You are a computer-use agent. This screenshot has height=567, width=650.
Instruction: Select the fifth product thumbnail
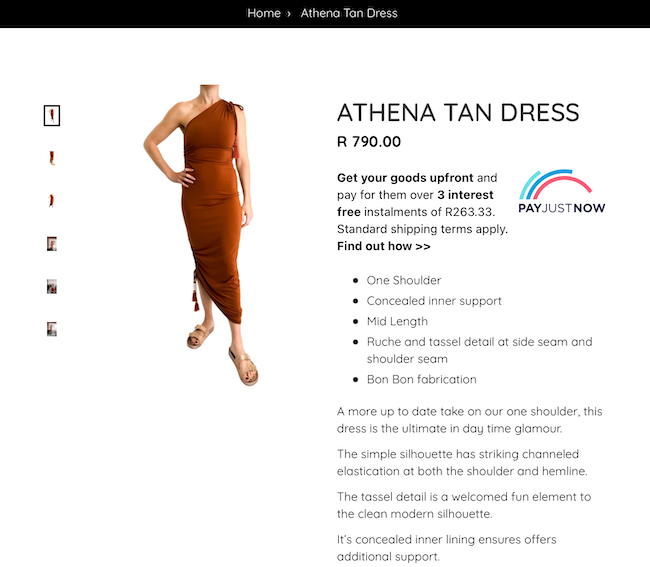52,286
